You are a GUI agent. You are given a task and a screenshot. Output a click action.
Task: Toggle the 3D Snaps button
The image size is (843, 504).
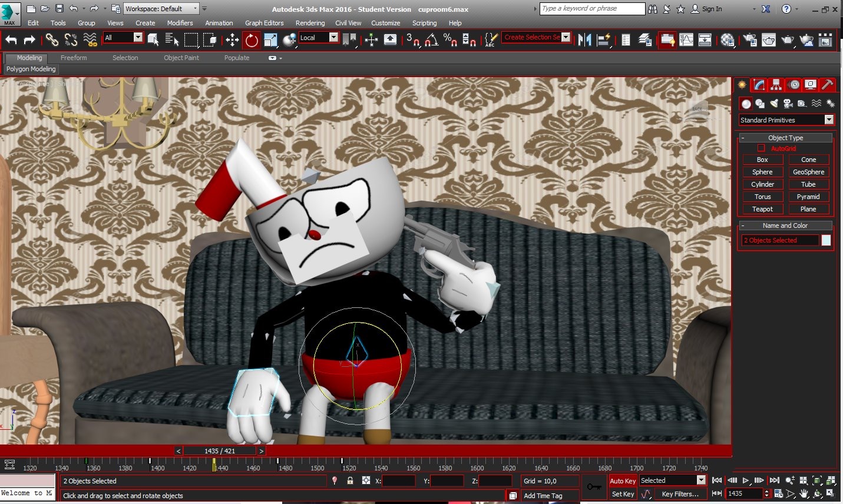point(413,39)
